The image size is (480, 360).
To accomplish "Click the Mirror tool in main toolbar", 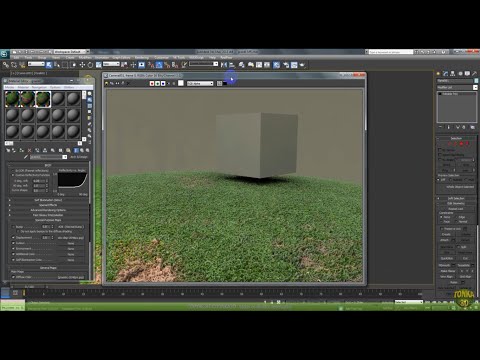I will (224, 65).
